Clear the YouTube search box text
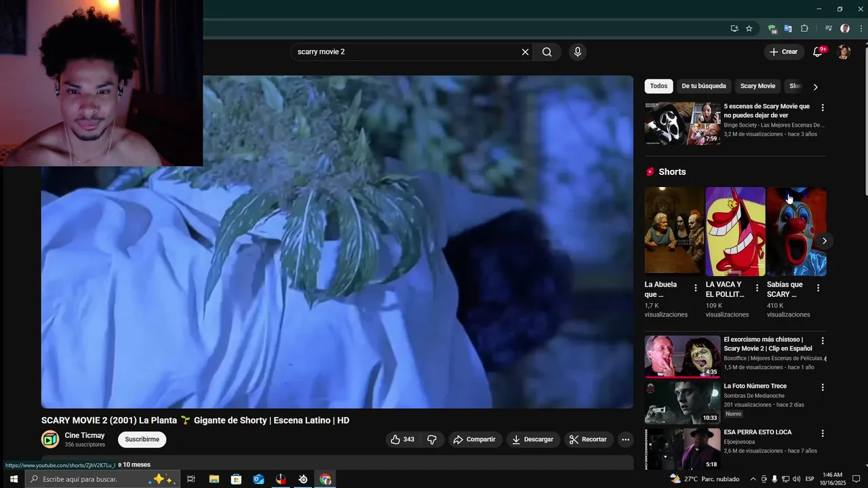Viewport: 868px width, 488px height. [525, 52]
